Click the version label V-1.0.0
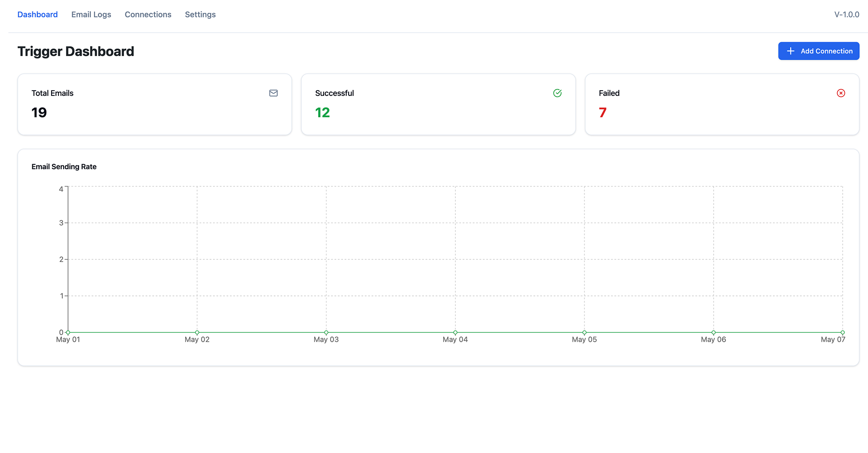The image size is (868, 453). click(x=847, y=14)
